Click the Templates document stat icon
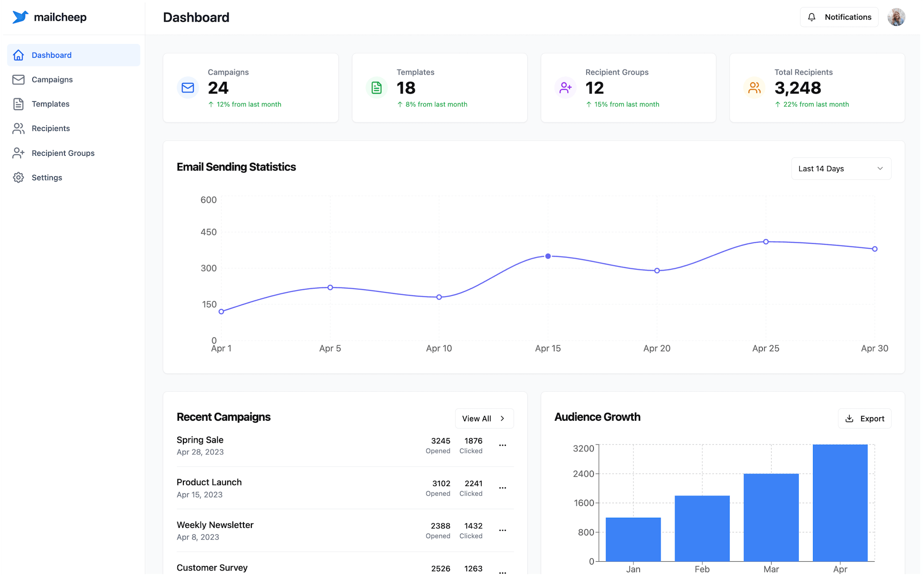This screenshot has width=924, height=577. pyautogui.click(x=377, y=88)
